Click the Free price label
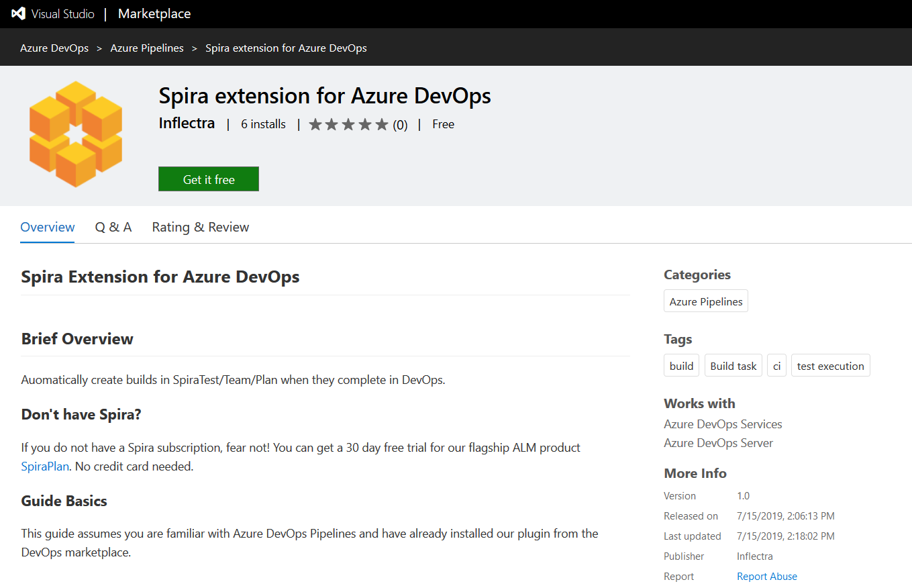912x588 pixels. pyautogui.click(x=443, y=124)
